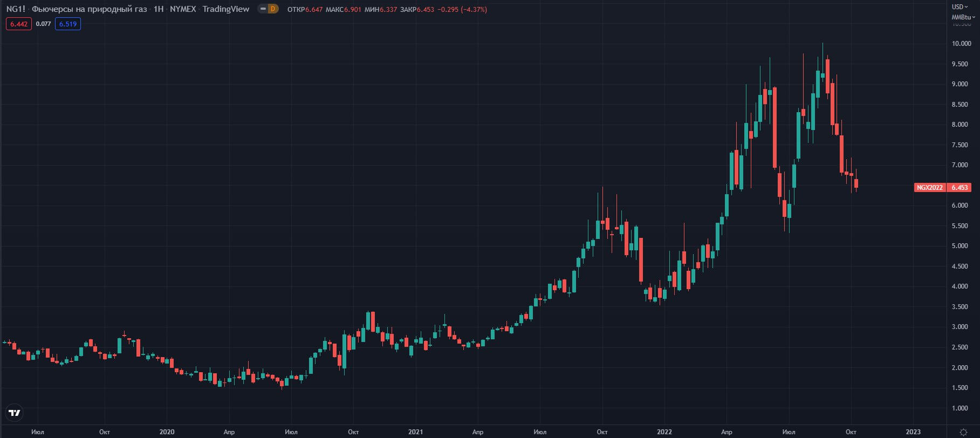Viewport: 980px width, 438px height.
Task: Click the change value −0.295 (−4.37%)
Action: (462, 9)
